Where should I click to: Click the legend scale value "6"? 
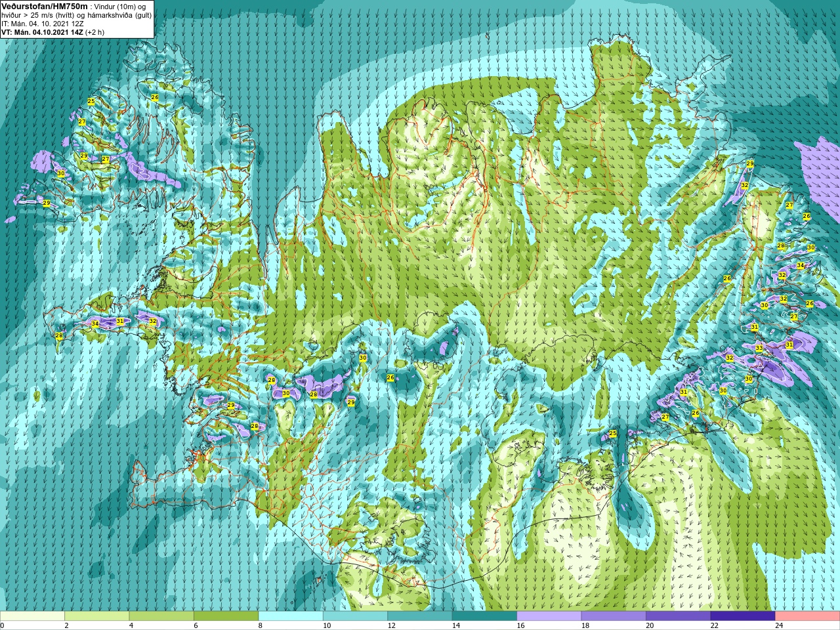(x=196, y=625)
